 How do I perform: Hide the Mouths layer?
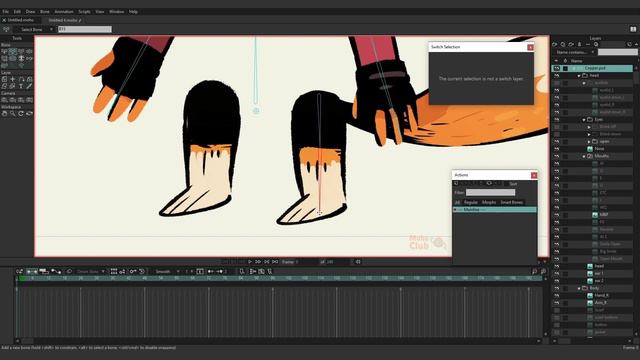pos(557,156)
